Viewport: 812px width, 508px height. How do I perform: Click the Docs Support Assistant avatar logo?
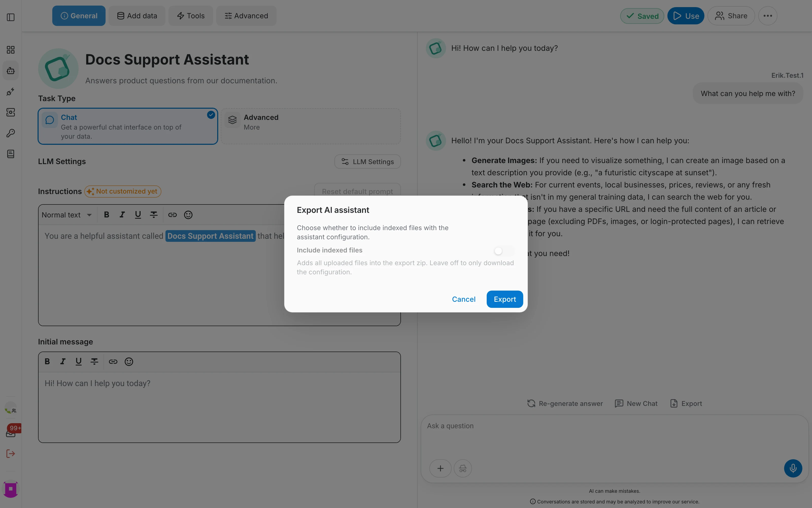point(58,69)
